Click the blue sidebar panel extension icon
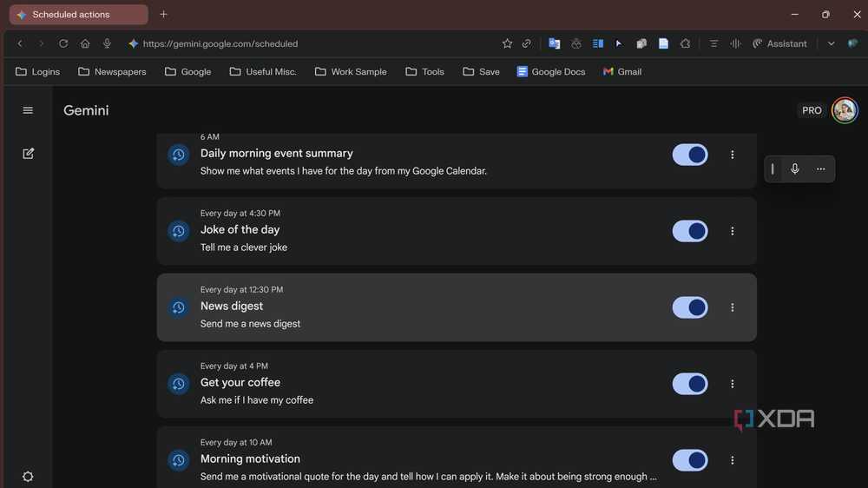Viewport: 868px width, 488px height. (x=598, y=43)
